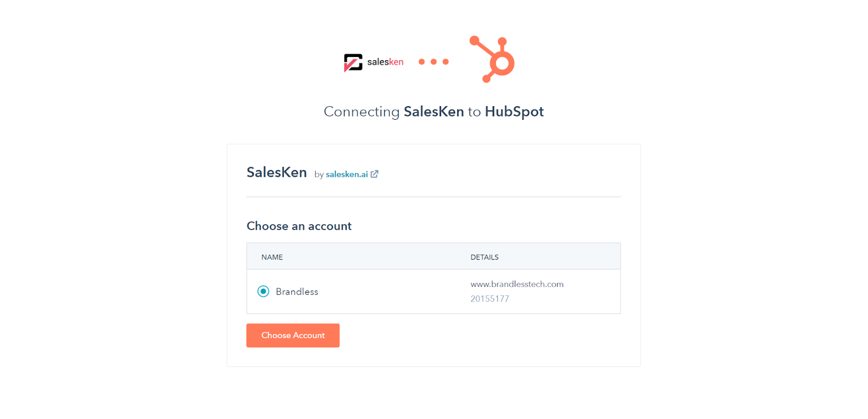Click the DETAILS column header
Screen dimensions: 868x419
pyautogui.click(x=484, y=257)
